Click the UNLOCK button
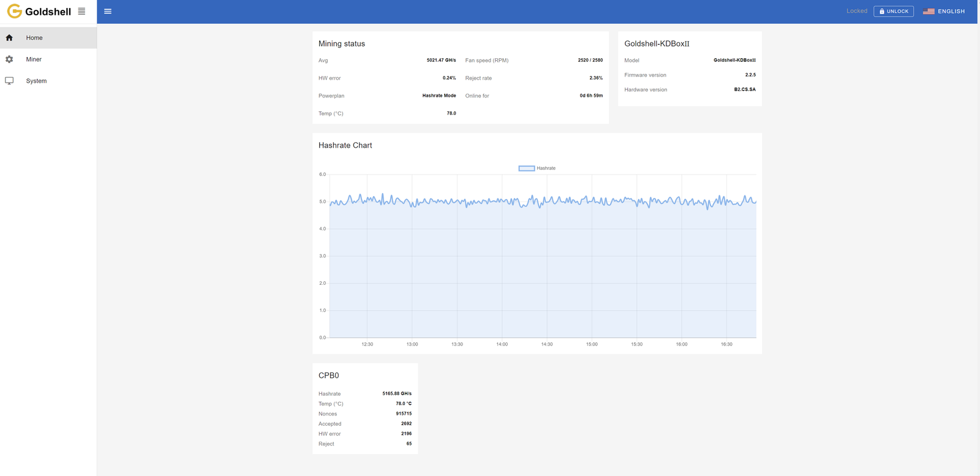The image size is (980, 476). point(894,11)
